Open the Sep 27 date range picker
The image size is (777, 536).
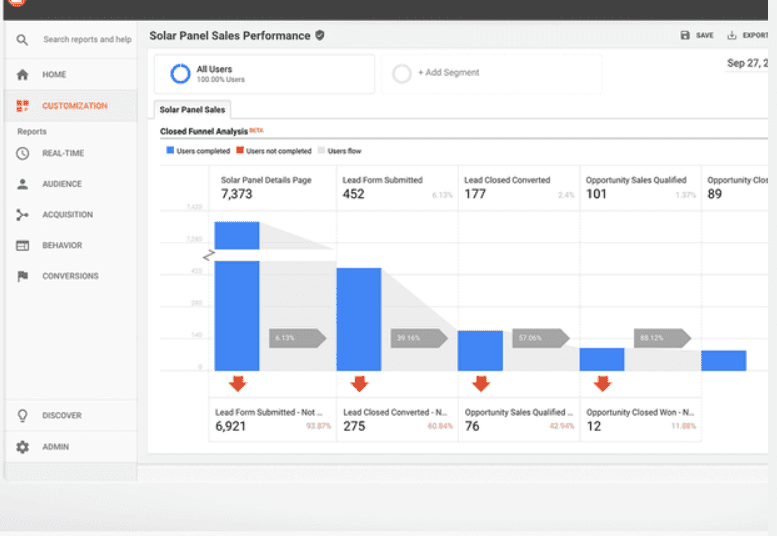[747, 63]
